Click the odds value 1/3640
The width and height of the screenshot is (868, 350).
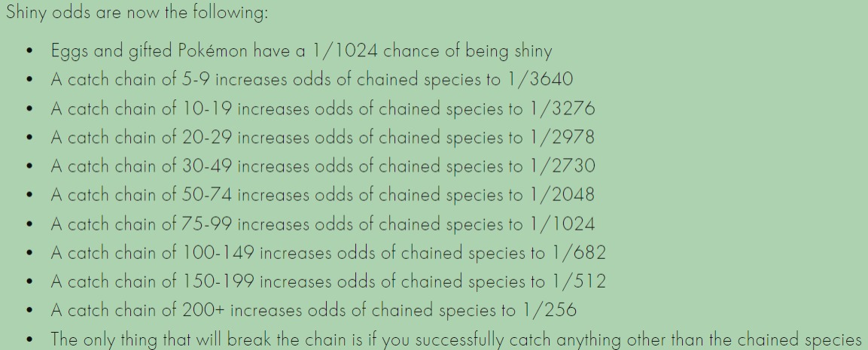point(550,80)
